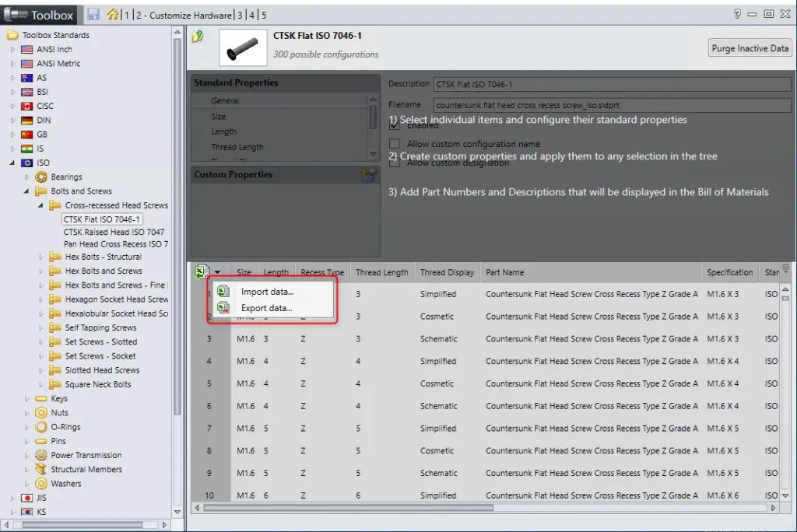Select row 10 Specification cell M1.6 X 6
This screenshot has height=532, width=797.
[723, 495]
